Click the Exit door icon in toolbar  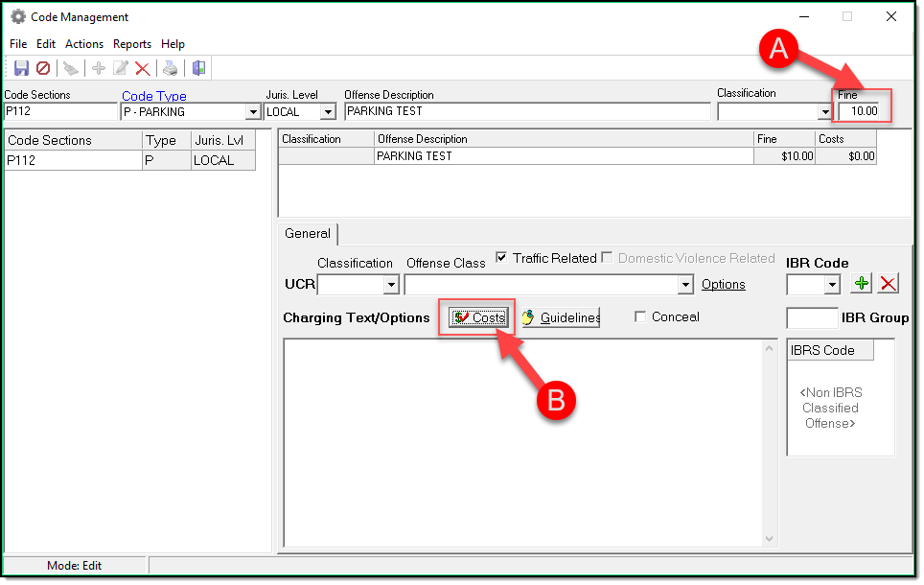198,68
